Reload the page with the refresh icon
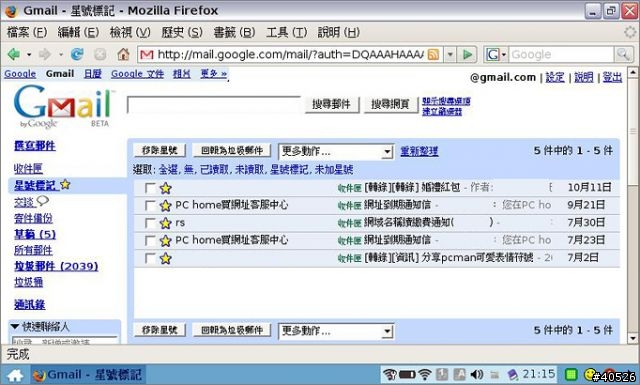The height and width of the screenshot is (385, 640). pyautogui.click(x=77, y=54)
